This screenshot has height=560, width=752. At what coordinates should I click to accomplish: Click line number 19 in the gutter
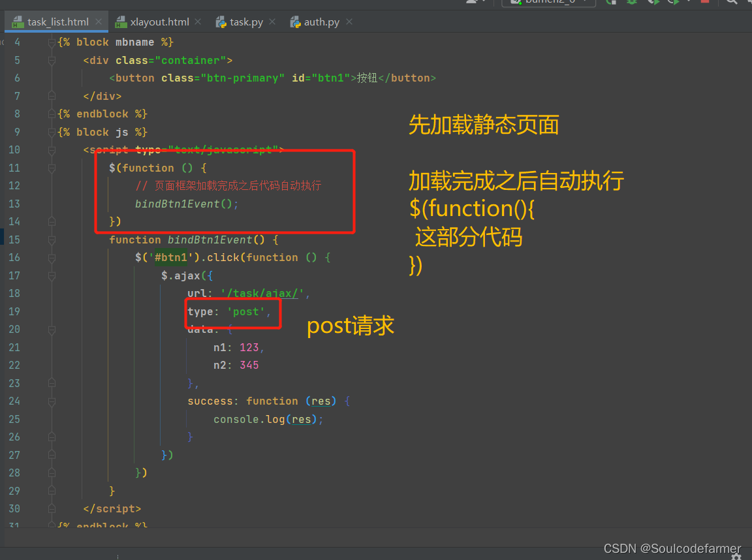click(14, 311)
